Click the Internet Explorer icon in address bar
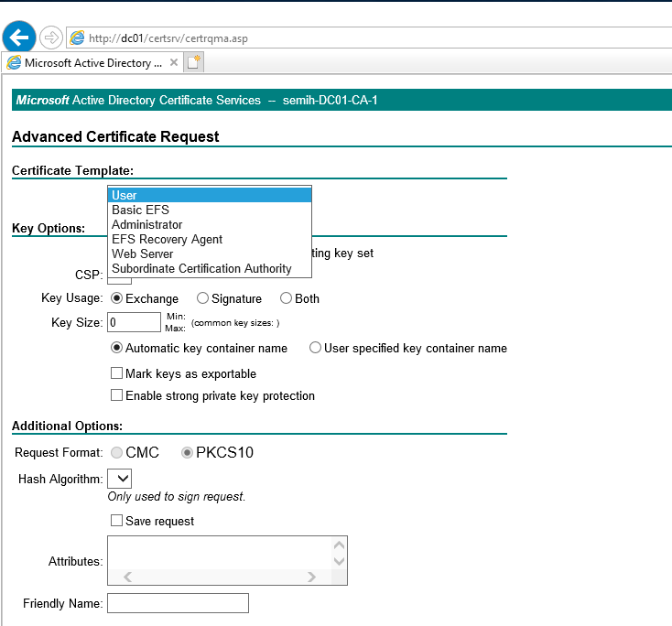This screenshot has width=672, height=626. [x=77, y=38]
